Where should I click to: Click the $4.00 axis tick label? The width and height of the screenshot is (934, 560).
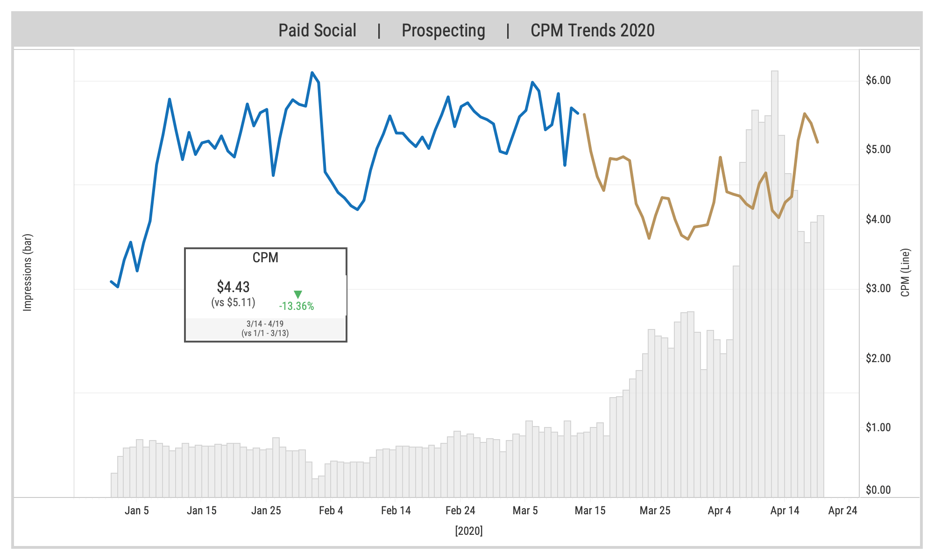click(878, 219)
